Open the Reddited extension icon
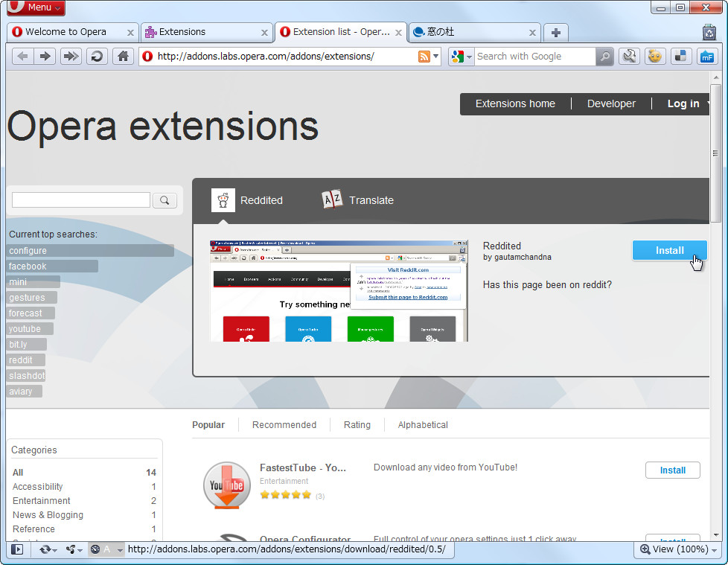This screenshot has width=728, height=565. [223, 199]
